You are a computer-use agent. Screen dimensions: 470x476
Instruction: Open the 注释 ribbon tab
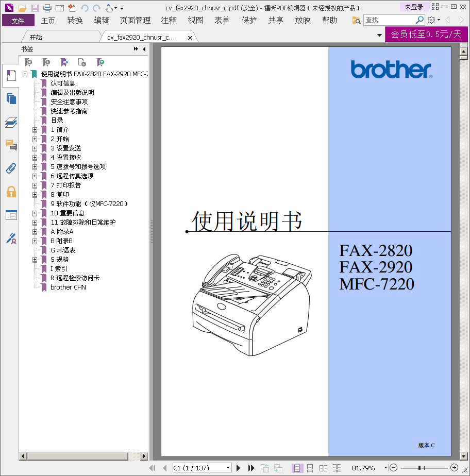pyautogui.click(x=169, y=20)
